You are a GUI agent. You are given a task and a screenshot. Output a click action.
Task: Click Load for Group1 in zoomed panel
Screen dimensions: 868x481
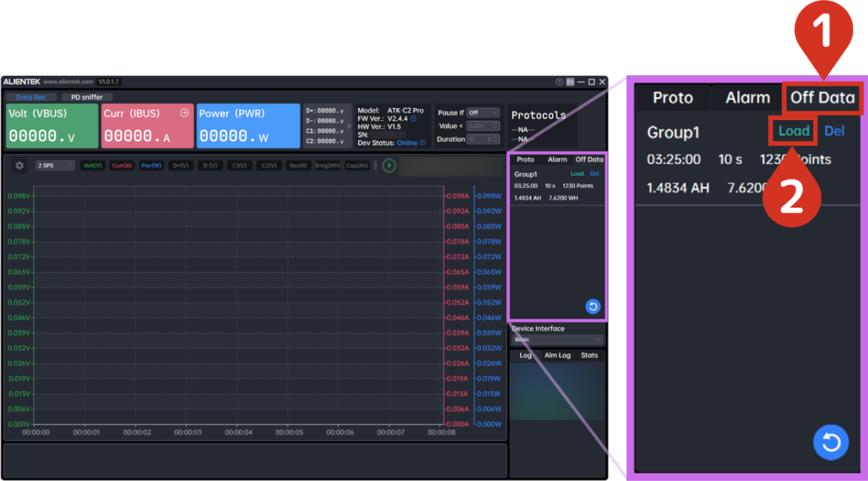coord(793,132)
